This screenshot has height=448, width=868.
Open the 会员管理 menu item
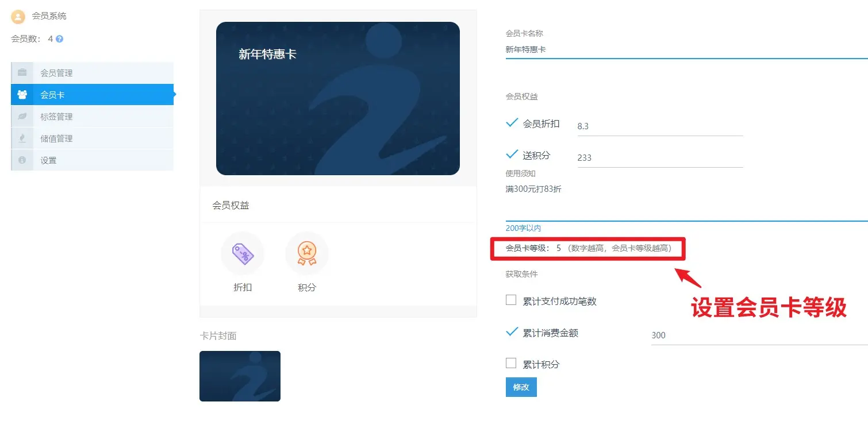coord(56,73)
